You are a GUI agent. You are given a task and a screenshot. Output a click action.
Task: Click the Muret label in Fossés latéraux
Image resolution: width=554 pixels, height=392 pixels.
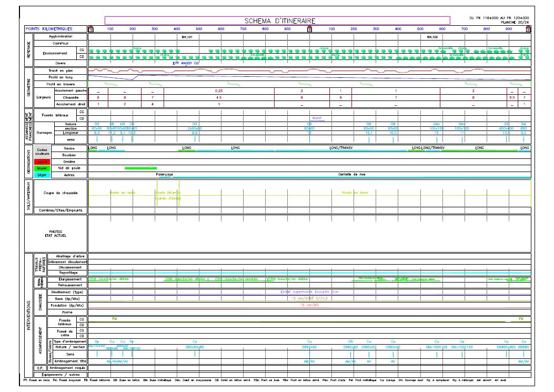click(317, 118)
